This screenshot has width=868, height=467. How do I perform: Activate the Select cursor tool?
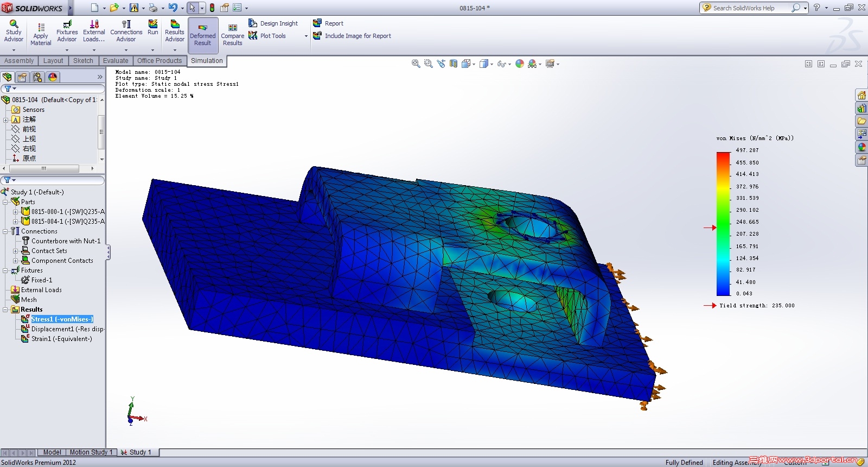(x=192, y=8)
